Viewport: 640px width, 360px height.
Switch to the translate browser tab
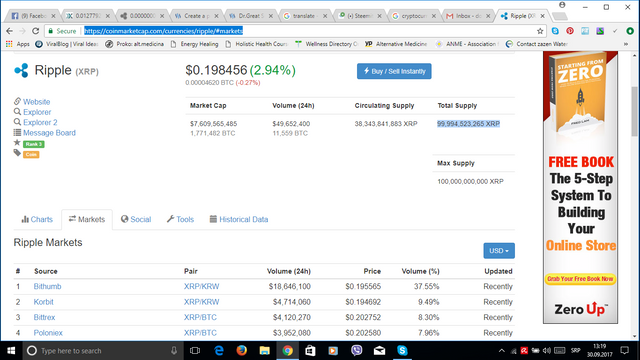(304, 16)
